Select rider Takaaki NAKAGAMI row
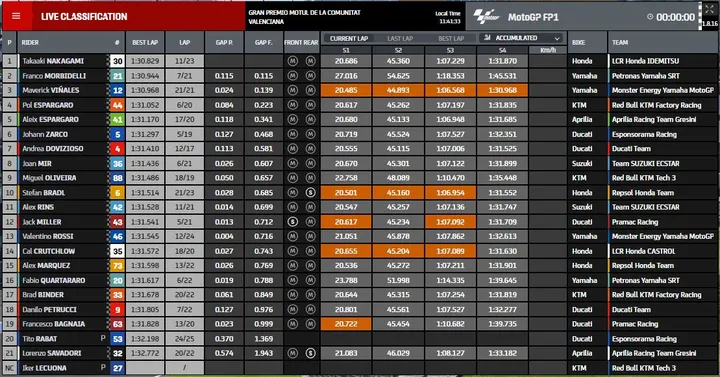Screen dimensions: 720x377 coord(360,61)
